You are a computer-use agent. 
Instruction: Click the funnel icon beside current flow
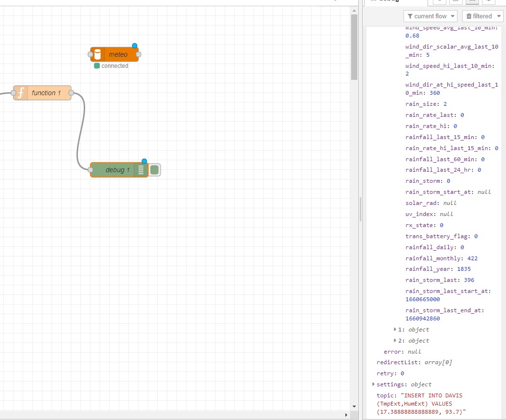[410, 16]
